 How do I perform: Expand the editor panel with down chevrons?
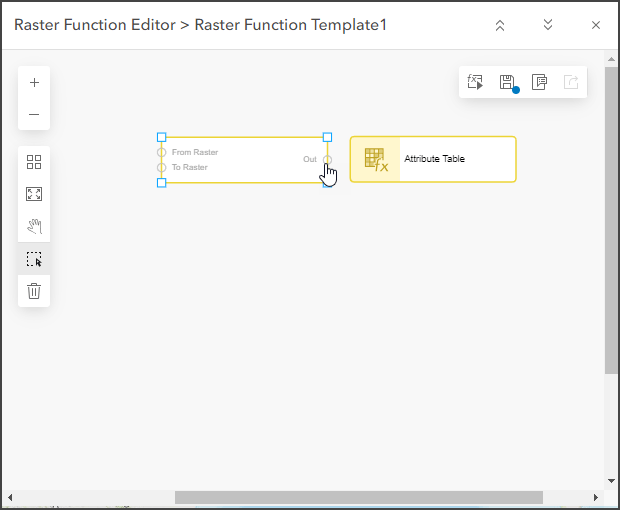click(548, 25)
